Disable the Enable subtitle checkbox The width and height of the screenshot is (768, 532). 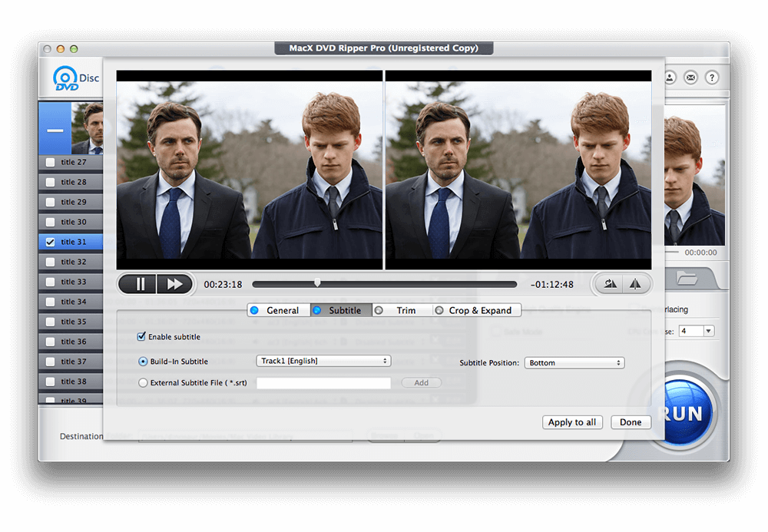coord(140,335)
